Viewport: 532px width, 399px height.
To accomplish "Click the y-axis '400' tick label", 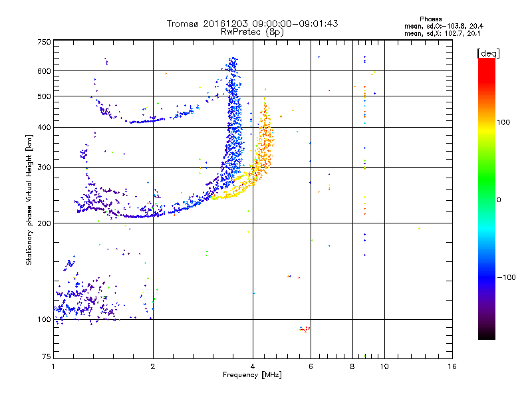I will tap(44, 127).
